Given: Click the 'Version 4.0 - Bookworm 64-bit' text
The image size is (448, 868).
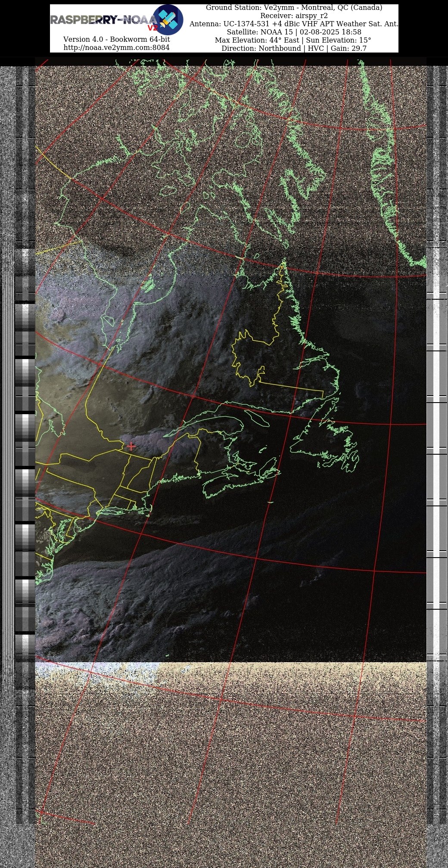Looking at the screenshot, I should 117,39.
